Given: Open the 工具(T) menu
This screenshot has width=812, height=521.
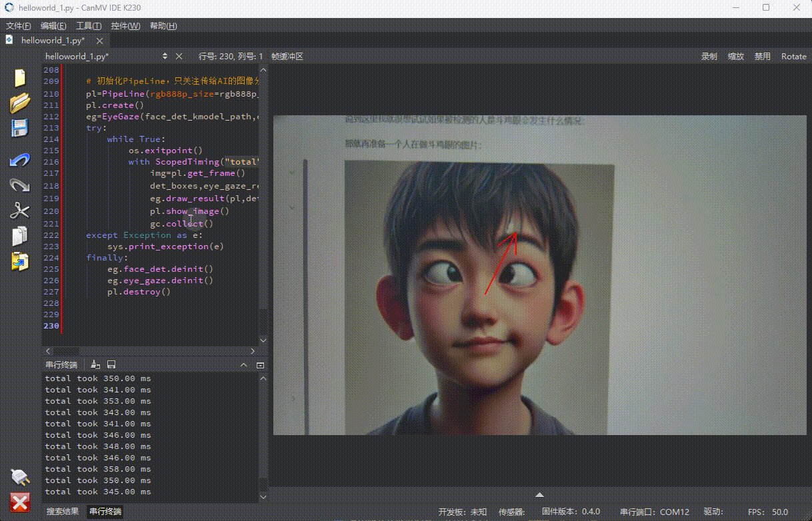Looking at the screenshot, I should click(89, 26).
